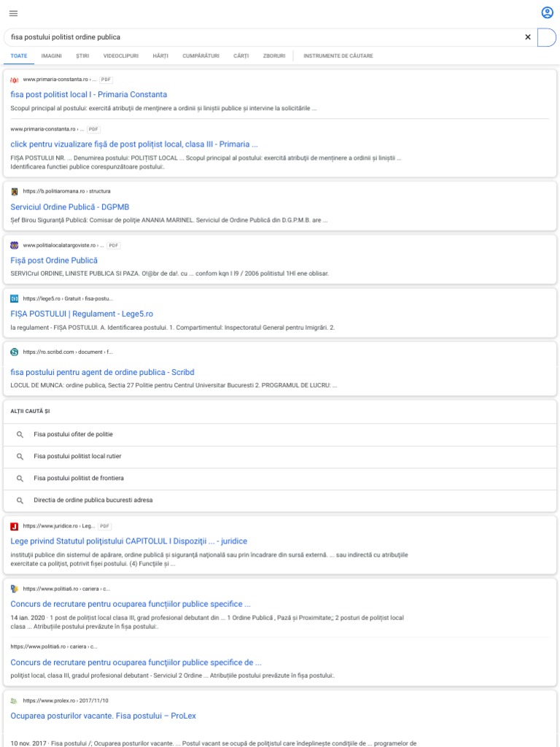
Task: Clear the search query with X
Action: [x=528, y=37]
